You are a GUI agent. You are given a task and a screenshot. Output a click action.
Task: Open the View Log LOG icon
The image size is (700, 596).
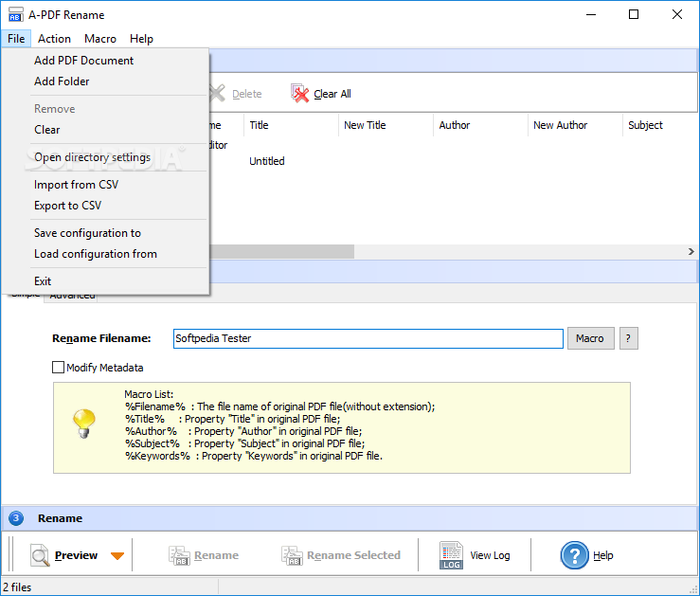451,555
